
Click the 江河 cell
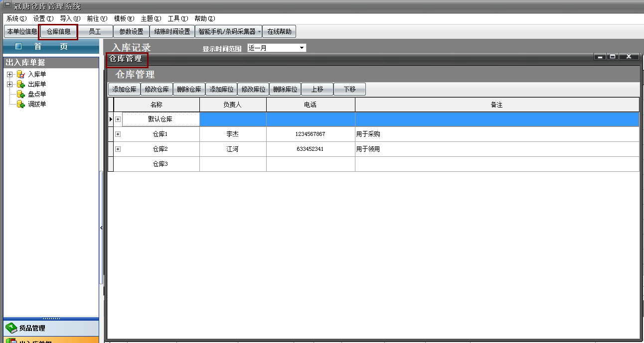(x=233, y=149)
